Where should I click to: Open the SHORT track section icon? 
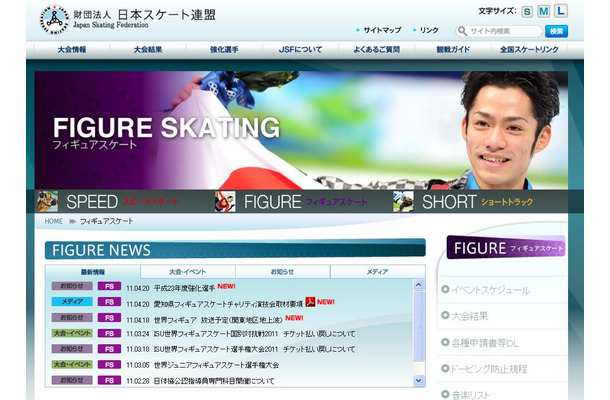pos(403,201)
